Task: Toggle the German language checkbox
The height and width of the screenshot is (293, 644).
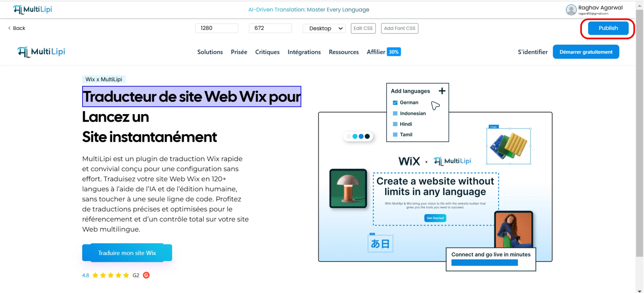Action: pyautogui.click(x=395, y=103)
